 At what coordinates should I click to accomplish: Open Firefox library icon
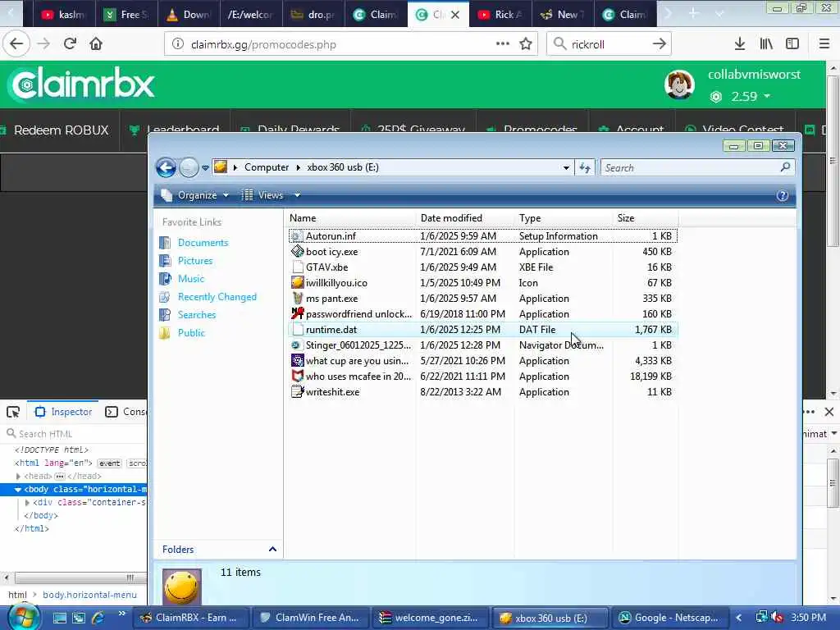click(x=766, y=44)
